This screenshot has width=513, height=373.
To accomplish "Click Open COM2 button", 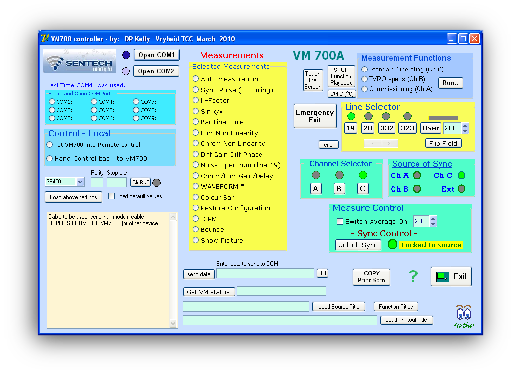I will 156,71.
